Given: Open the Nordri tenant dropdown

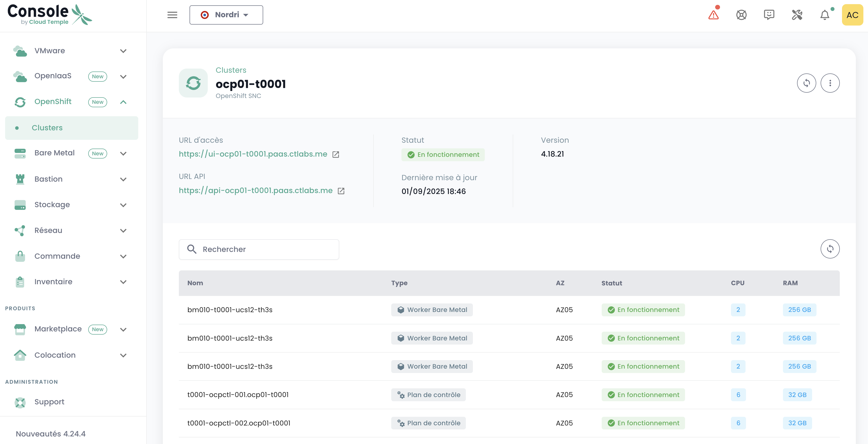Looking at the screenshot, I should point(226,15).
